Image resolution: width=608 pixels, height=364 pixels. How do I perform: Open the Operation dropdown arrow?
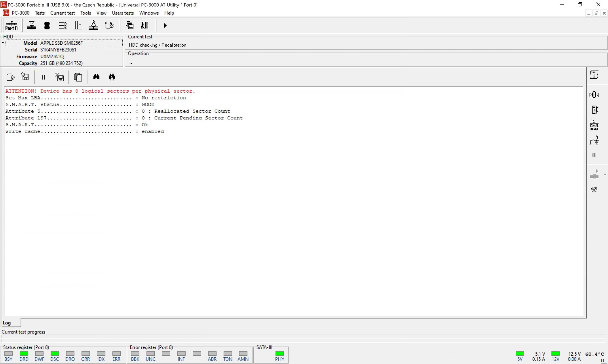131,64
